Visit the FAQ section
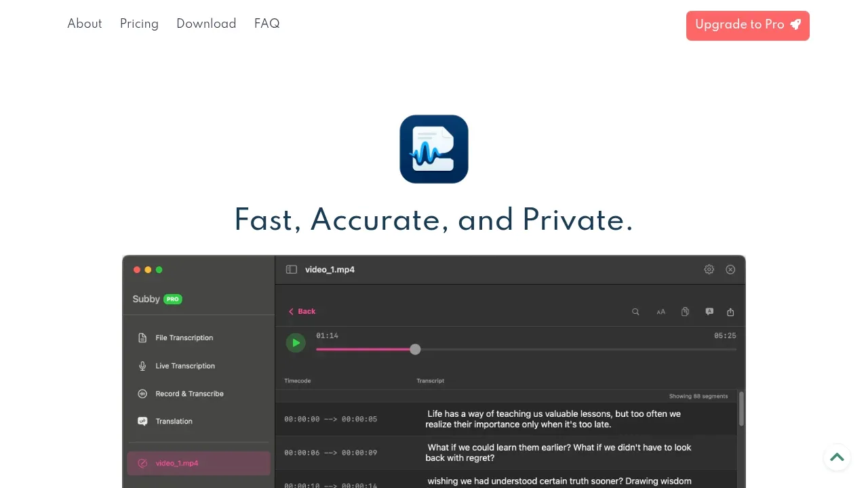This screenshot has width=868, height=488. click(x=267, y=24)
